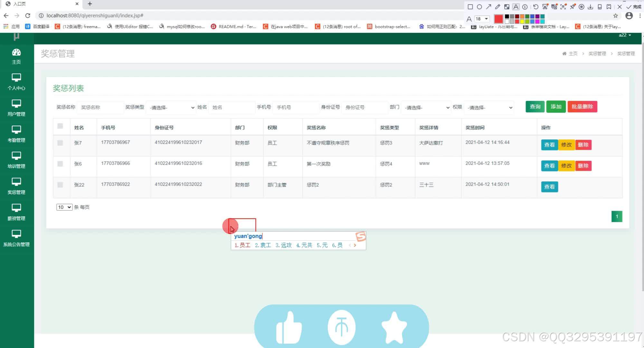This screenshot has height=348, width=644.
Task: Go to pagination page 1
Action: pyautogui.click(x=617, y=217)
